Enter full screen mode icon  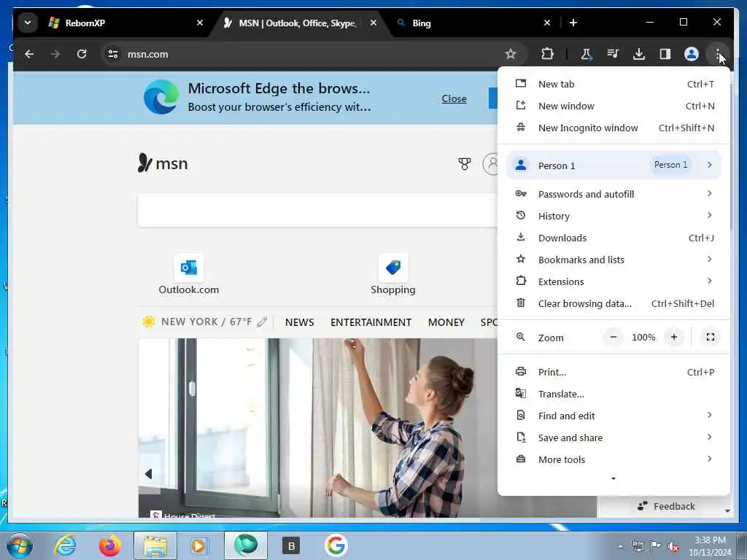pos(710,337)
